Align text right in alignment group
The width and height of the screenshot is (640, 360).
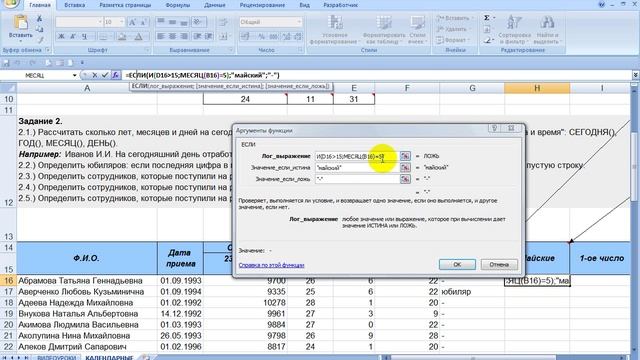[x=184, y=37]
